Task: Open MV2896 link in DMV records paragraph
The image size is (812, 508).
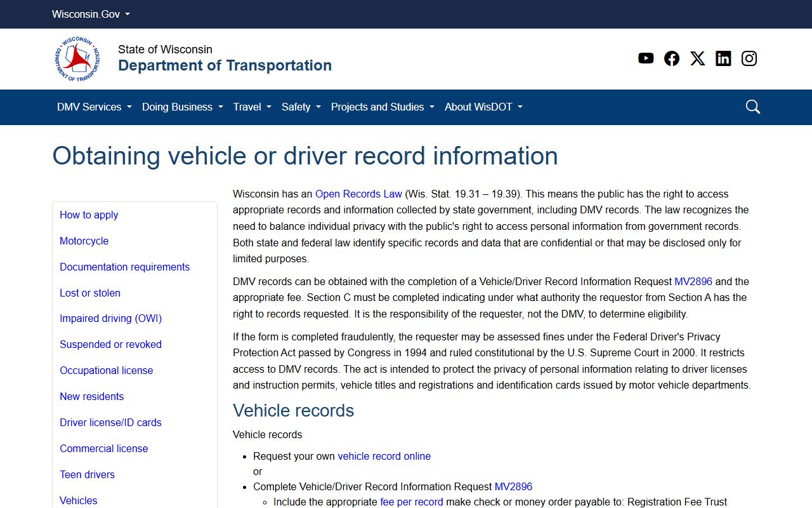Action: [x=693, y=281]
